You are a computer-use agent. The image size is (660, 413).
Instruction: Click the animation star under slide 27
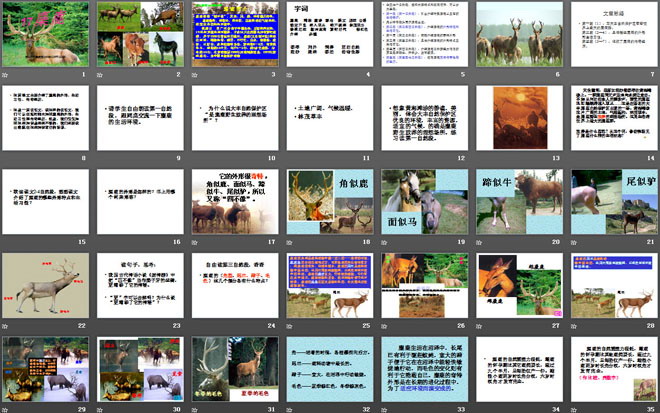tap(479, 326)
